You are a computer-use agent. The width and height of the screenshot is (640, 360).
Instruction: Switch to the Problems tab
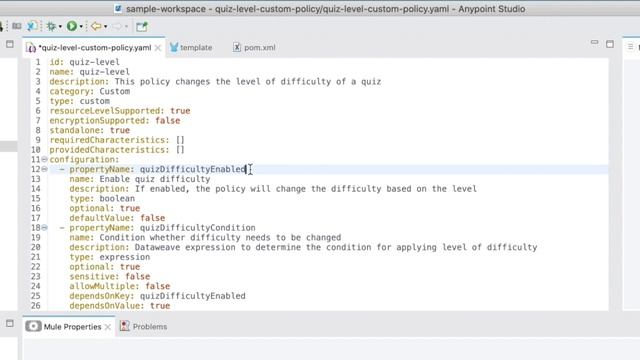click(144, 327)
